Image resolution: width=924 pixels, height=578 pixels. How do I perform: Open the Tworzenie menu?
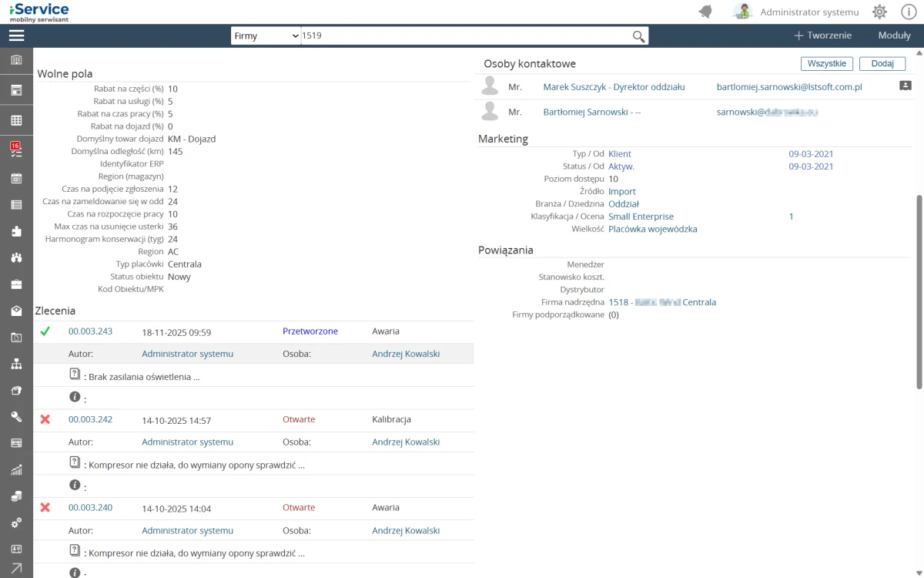coord(822,35)
